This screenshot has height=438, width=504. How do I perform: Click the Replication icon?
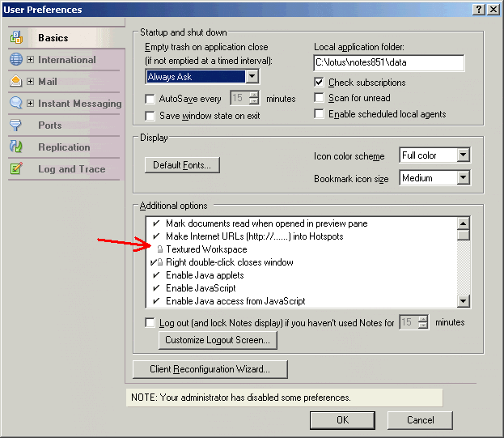[x=16, y=147]
